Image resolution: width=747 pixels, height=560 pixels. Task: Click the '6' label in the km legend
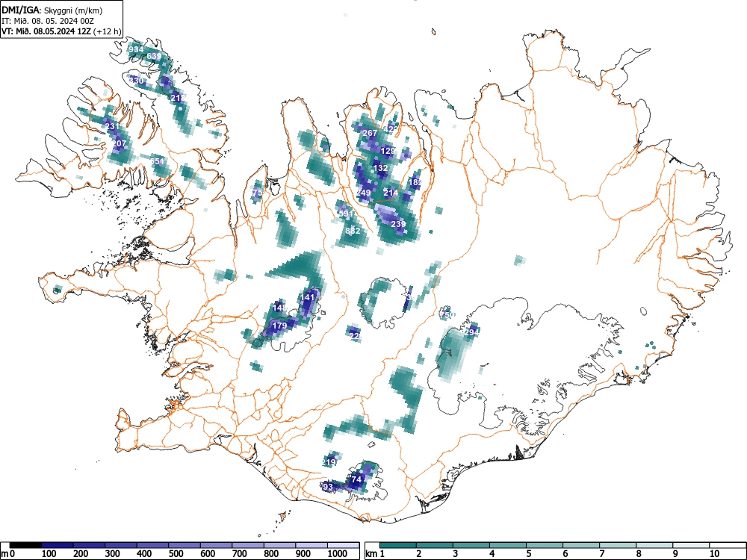[x=565, y=553]
